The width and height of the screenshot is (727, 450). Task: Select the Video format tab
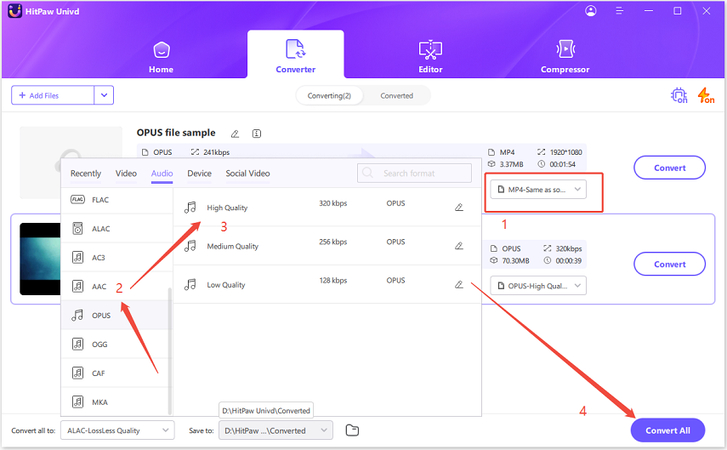[126, 173]
